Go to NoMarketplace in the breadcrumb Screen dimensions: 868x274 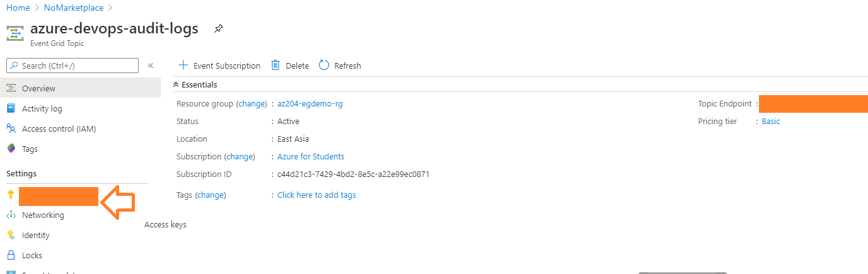[73, 8]
